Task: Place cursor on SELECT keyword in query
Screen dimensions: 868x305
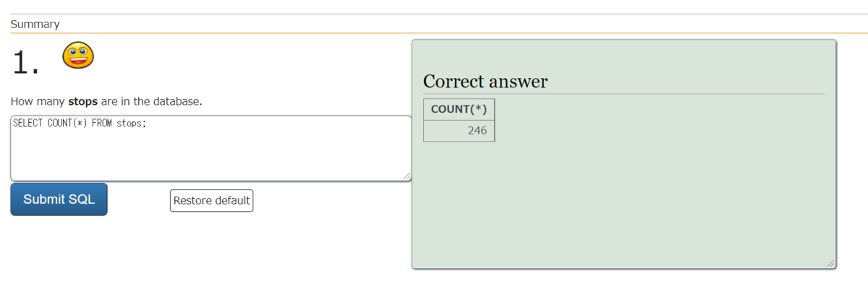Action: pos(28,123)
